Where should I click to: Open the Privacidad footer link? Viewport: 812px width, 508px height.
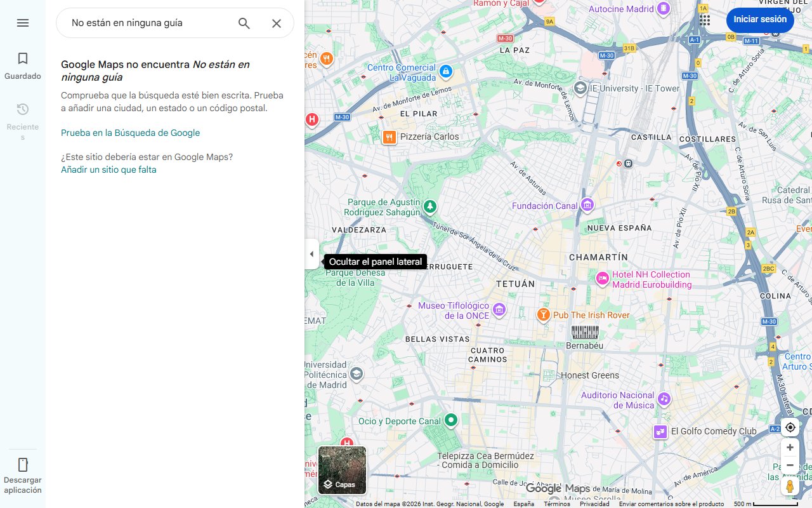[x=594, y=503]
